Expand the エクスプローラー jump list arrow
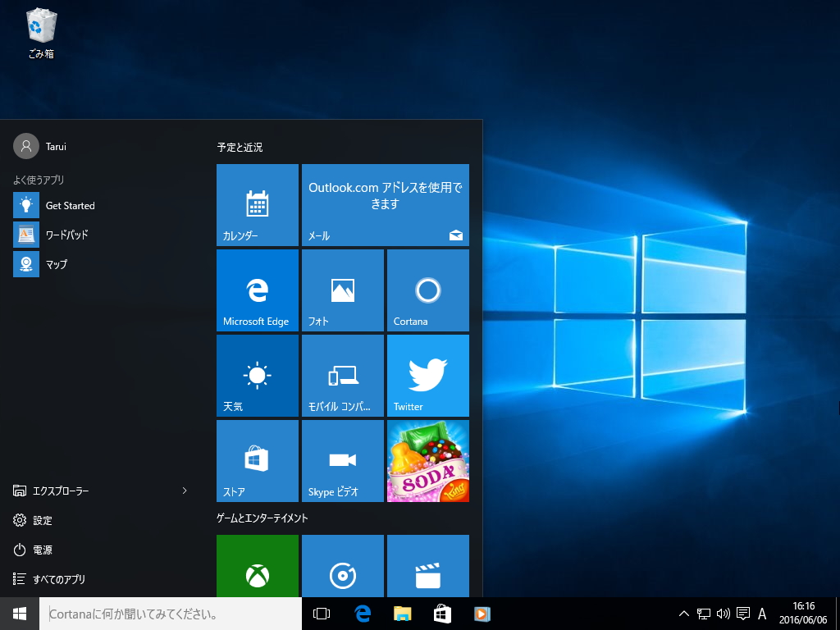 click(185, 490)
